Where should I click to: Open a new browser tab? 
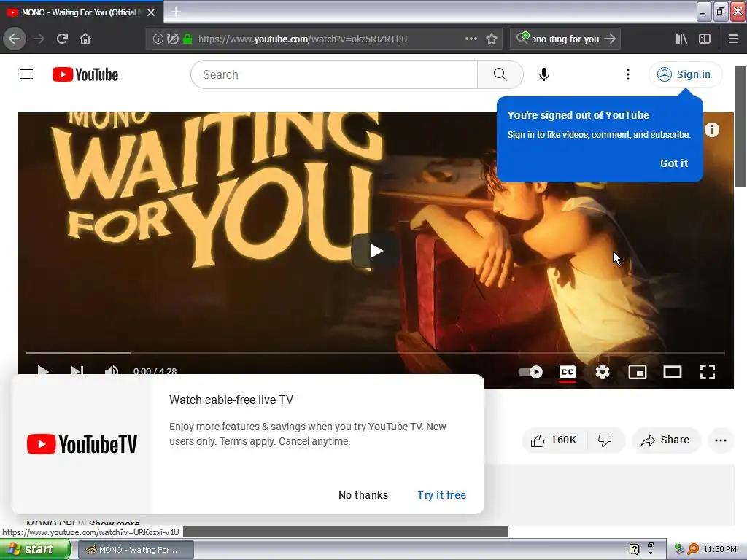click(176, 12)
